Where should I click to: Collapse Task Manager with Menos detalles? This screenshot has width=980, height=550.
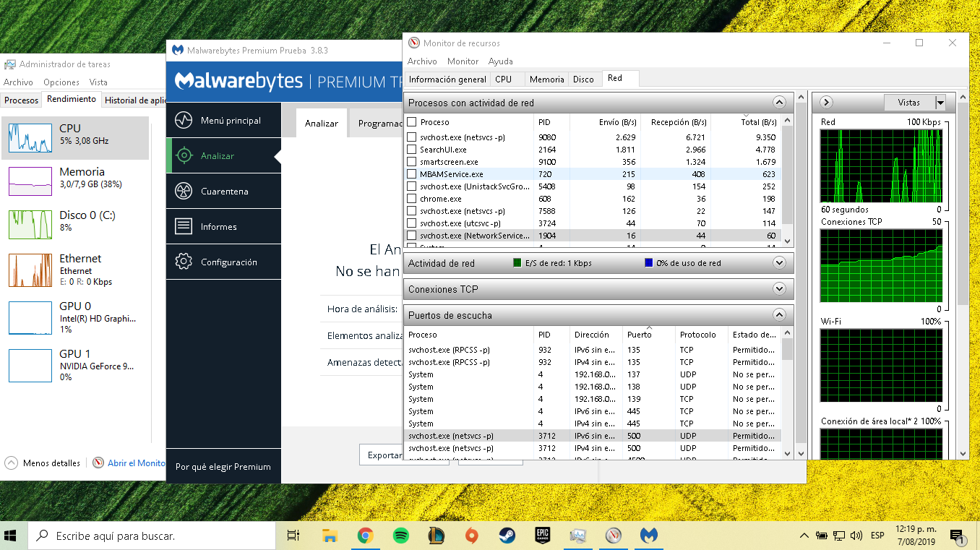(x=43, y=463)
